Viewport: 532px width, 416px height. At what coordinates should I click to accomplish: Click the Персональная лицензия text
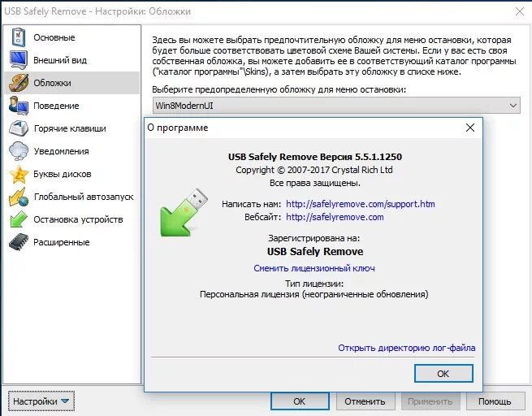tap(314, 294)
